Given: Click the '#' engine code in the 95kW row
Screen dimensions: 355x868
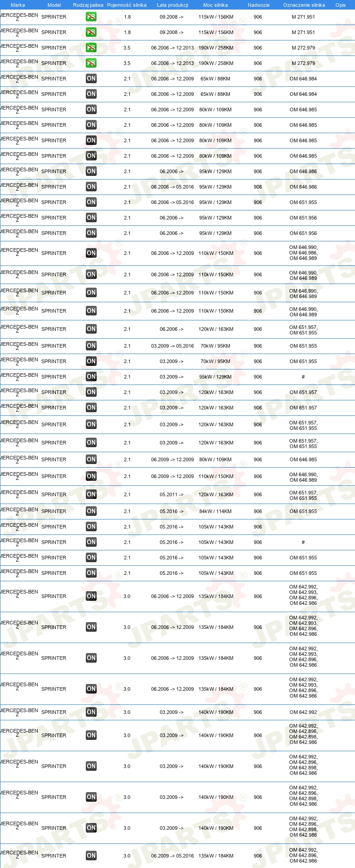Looking at the screenshot, I should pyautogui.click(x=303, y=377).
